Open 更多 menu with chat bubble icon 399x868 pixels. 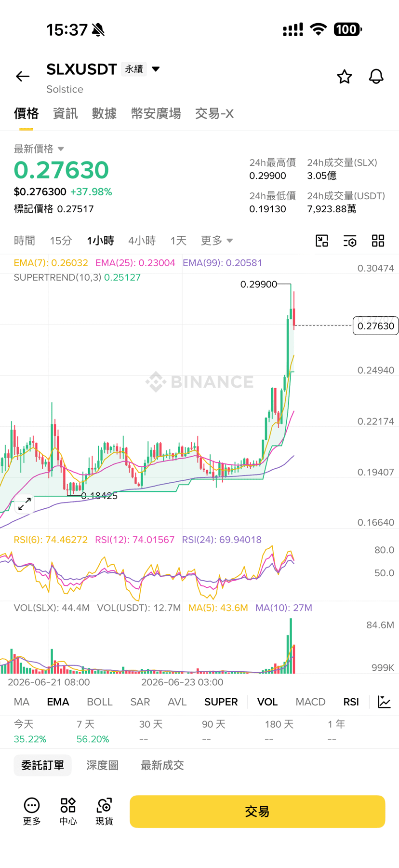32,812
